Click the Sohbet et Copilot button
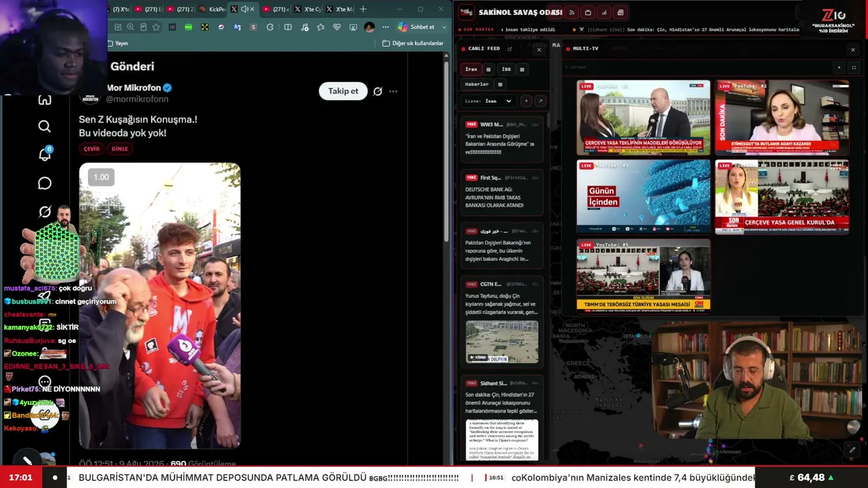This screenshot has height=488, width=868. point(416,27)
